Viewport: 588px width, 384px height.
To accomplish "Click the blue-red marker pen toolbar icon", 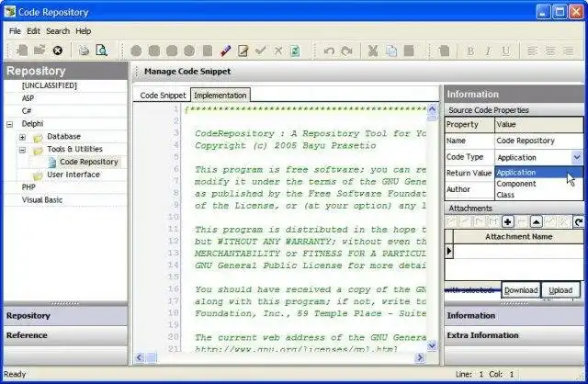I will click(225, 51).
